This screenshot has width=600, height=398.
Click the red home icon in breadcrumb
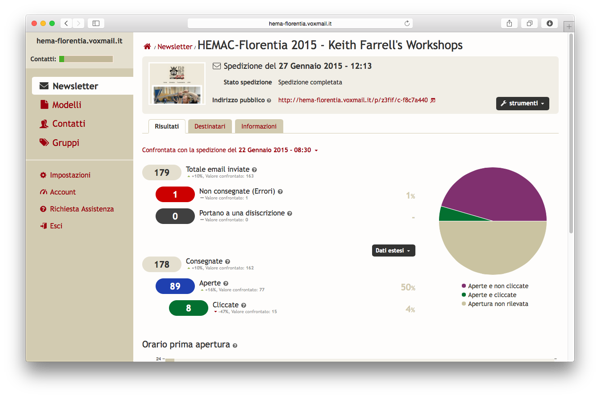(x=147, y=47)
